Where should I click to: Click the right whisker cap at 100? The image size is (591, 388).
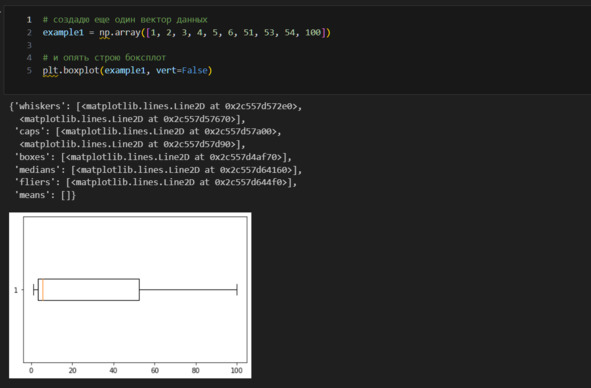click(x=237, y=290)
